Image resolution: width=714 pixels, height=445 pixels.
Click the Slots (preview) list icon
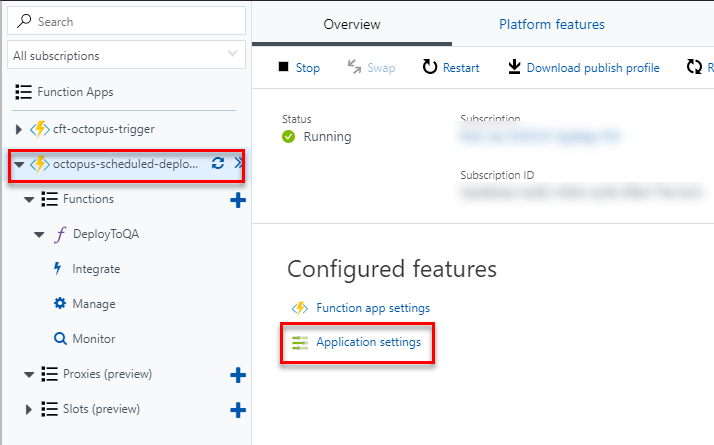click(x=49, y=409)
